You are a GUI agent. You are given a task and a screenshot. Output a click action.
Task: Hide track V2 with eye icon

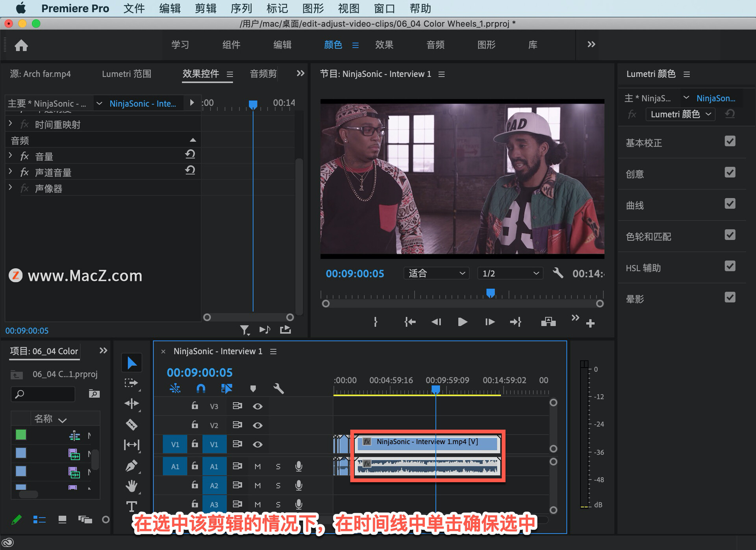coord(258,425)
